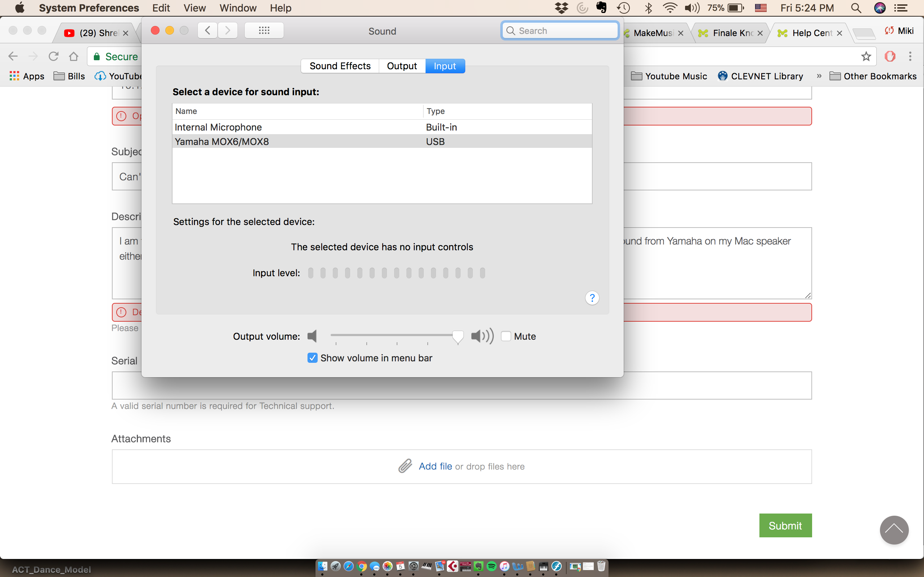Click the Bluetooth status icon
The image size is (924, 577).
point(648,8)
